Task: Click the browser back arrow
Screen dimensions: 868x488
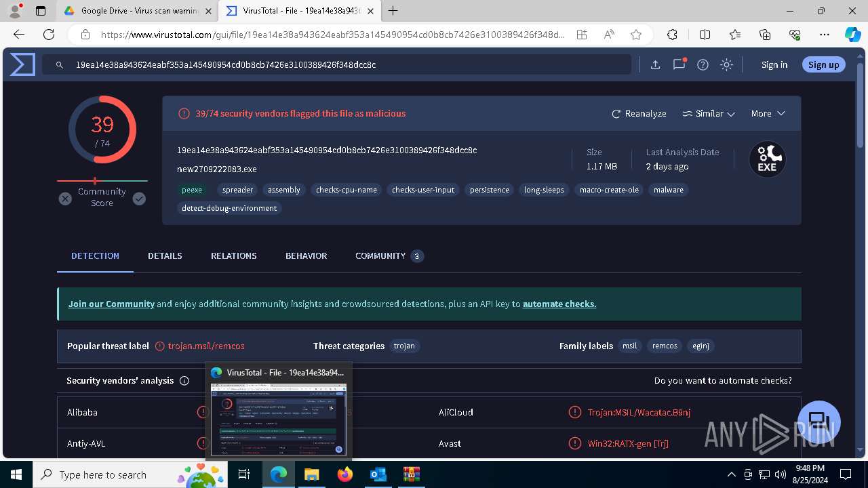Action: [x=19, y=35]
